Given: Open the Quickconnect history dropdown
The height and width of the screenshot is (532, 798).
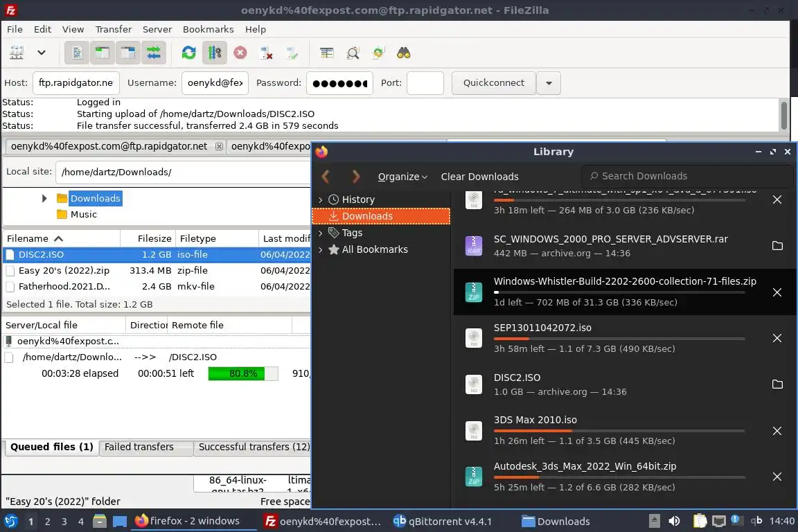Looking at the screenshot, I should (x=549, y=82).
